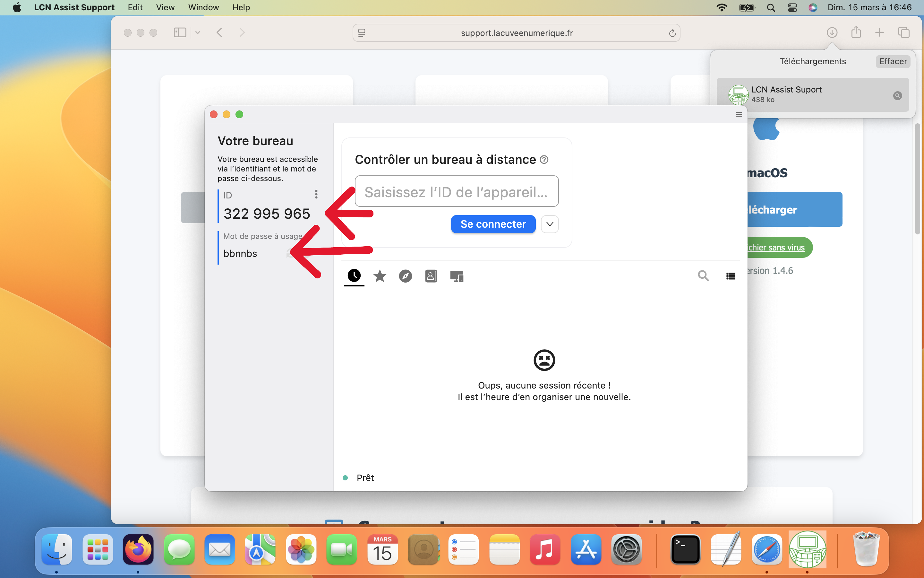Open Firefox from the Dock
924x578 pixels.
tap(138, 550)
